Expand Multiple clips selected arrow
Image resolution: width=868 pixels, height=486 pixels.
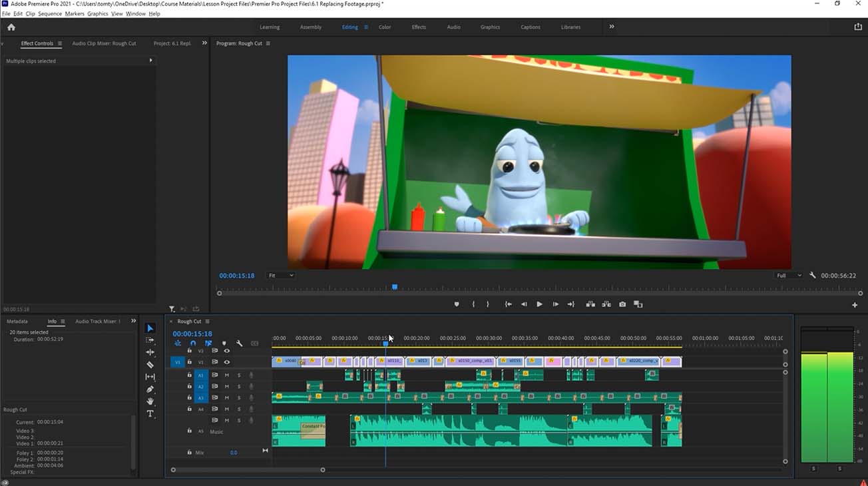pos(150,61)
